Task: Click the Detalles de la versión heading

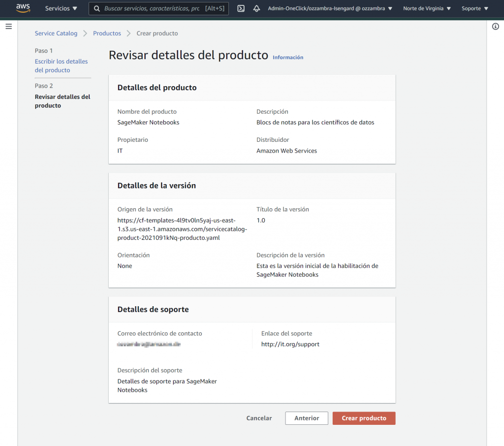Action: pos(157,186)
